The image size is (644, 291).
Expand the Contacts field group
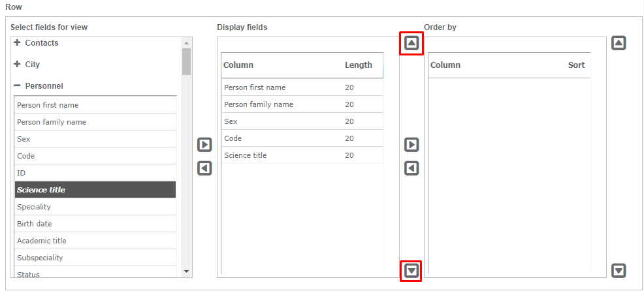pos(17,43)
